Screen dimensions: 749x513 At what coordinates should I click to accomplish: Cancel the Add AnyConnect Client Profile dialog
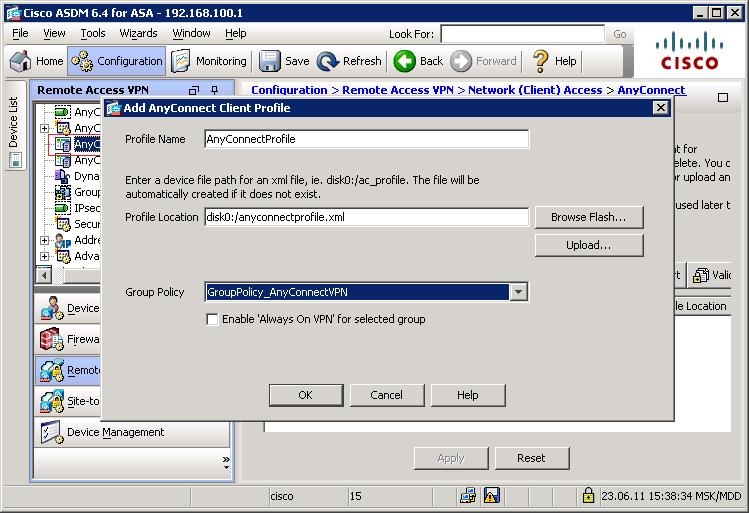tap(386, 395)
